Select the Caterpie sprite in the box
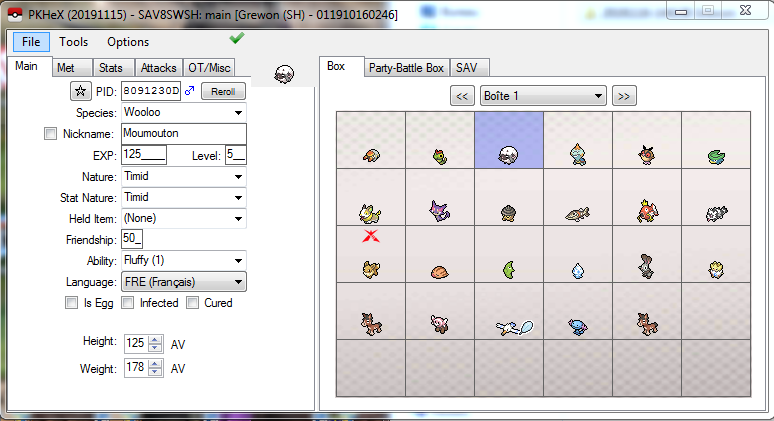774x421 pixels. 439,156
